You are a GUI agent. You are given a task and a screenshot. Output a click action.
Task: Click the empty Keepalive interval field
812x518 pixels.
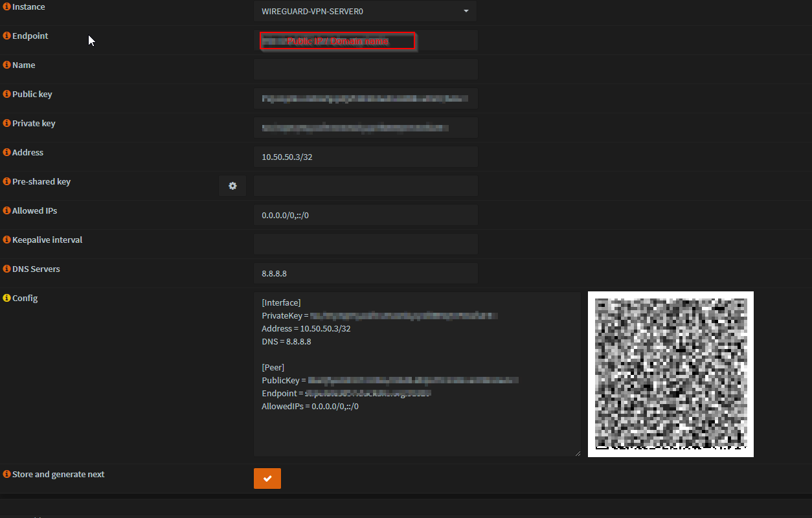click(365, 244)
